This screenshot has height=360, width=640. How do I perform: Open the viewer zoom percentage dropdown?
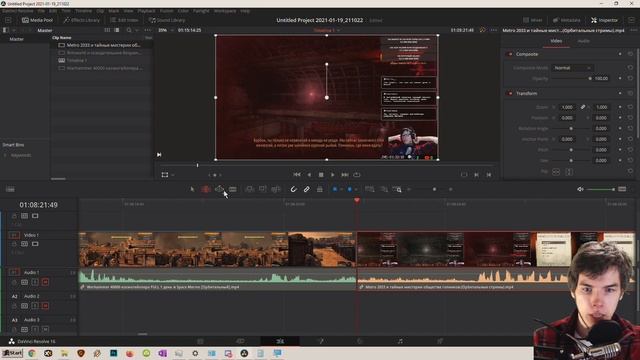pos(167,30)
